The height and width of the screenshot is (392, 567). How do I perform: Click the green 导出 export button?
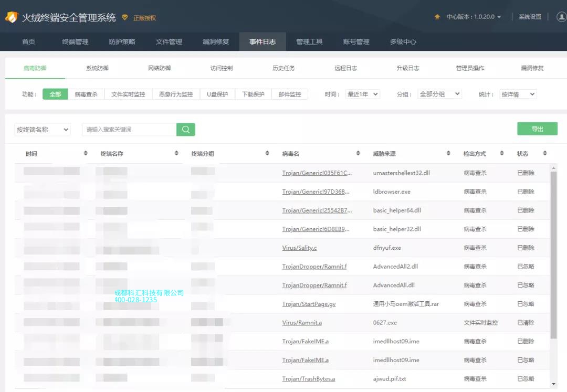[537, 129]
